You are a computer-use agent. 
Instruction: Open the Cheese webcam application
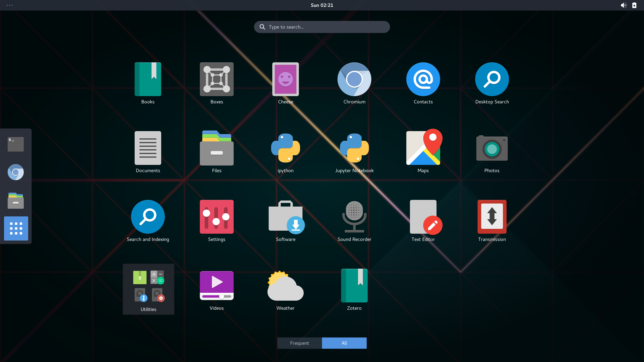pyautogui.click(x=285, y=79)
